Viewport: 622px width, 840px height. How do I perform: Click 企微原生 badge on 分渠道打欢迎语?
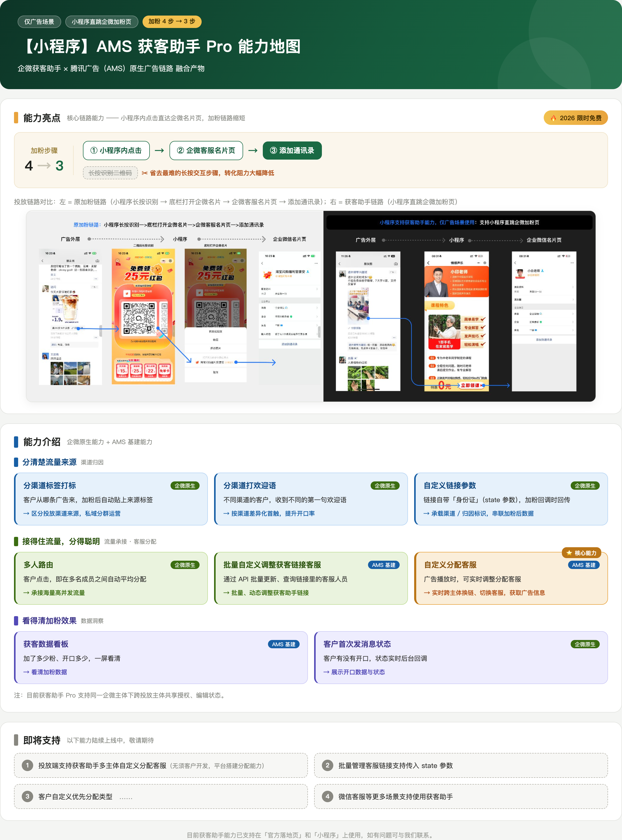tap(385, 486)
